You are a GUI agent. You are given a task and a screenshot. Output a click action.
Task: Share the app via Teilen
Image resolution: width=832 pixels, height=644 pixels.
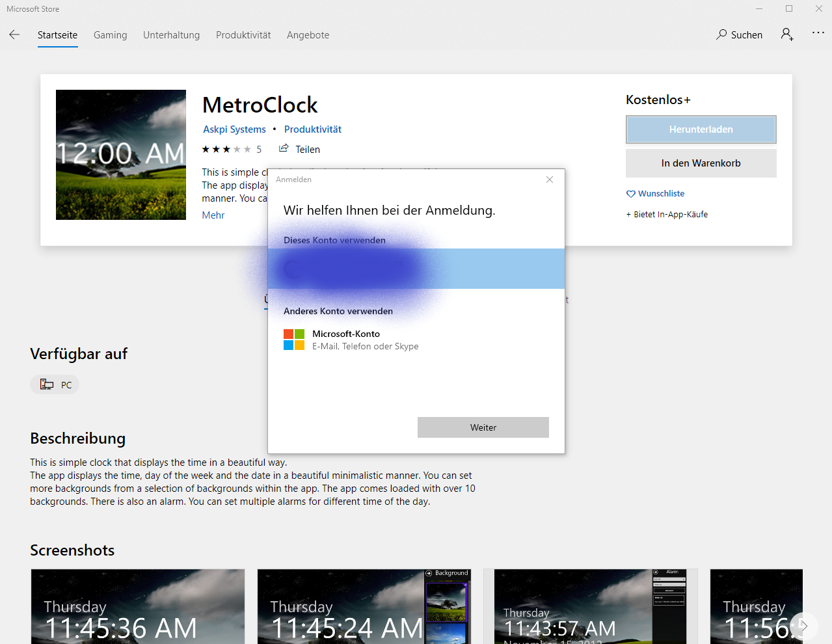pyautogui.click(x=299, y=149)
